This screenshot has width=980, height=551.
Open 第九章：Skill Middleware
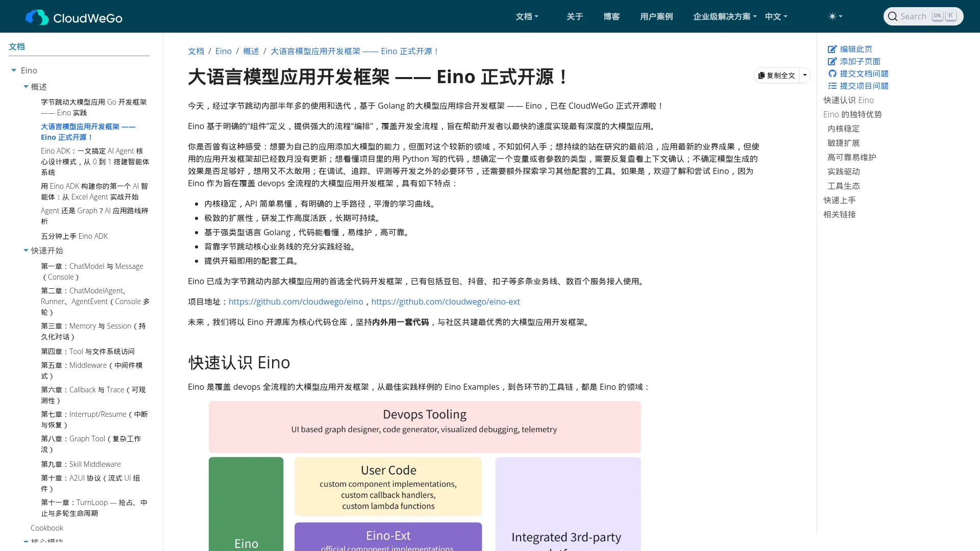(81, 464)
